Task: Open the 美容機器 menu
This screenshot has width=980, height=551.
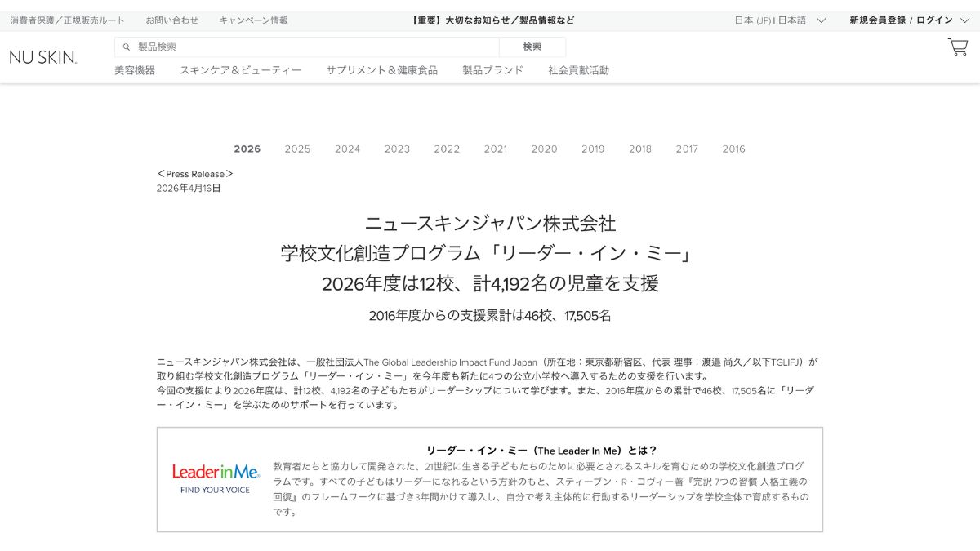Action: tap(135, 70)
